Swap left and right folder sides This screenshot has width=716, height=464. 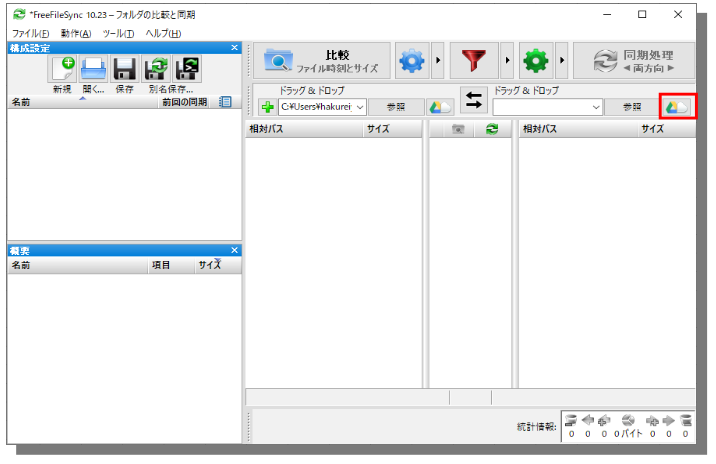pyautogui.click(x=474, y=102)
